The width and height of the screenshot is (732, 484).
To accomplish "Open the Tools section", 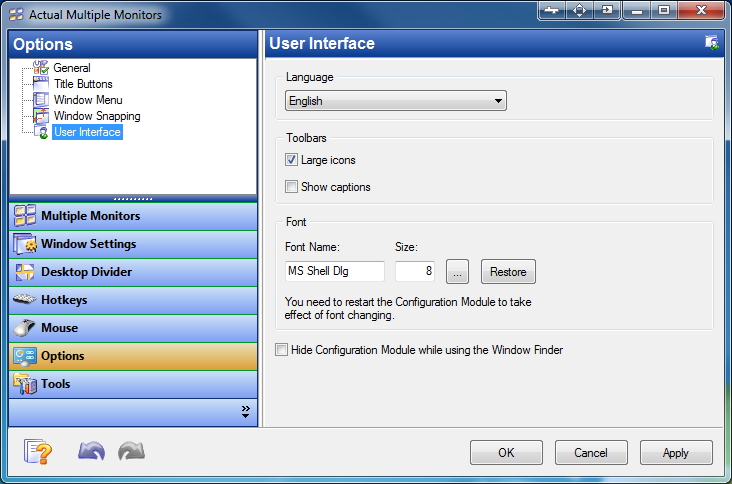I will [x=133, y=384].
